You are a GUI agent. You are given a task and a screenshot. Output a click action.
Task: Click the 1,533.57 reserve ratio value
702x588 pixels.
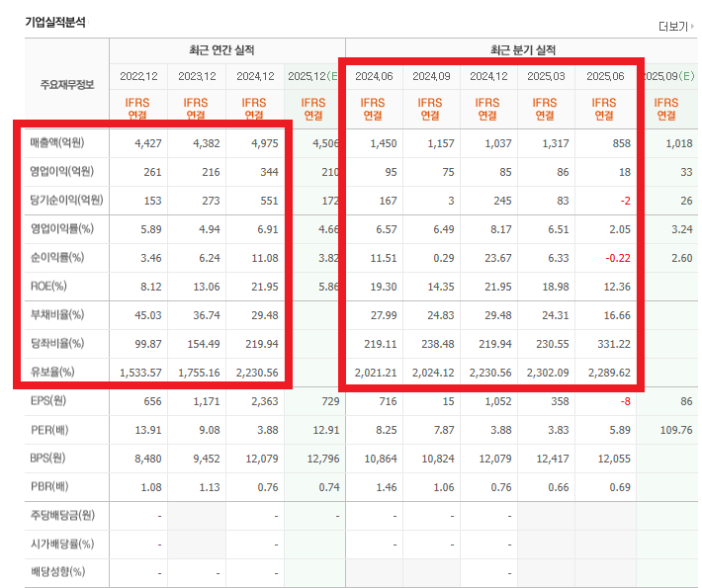coord(140,373)
